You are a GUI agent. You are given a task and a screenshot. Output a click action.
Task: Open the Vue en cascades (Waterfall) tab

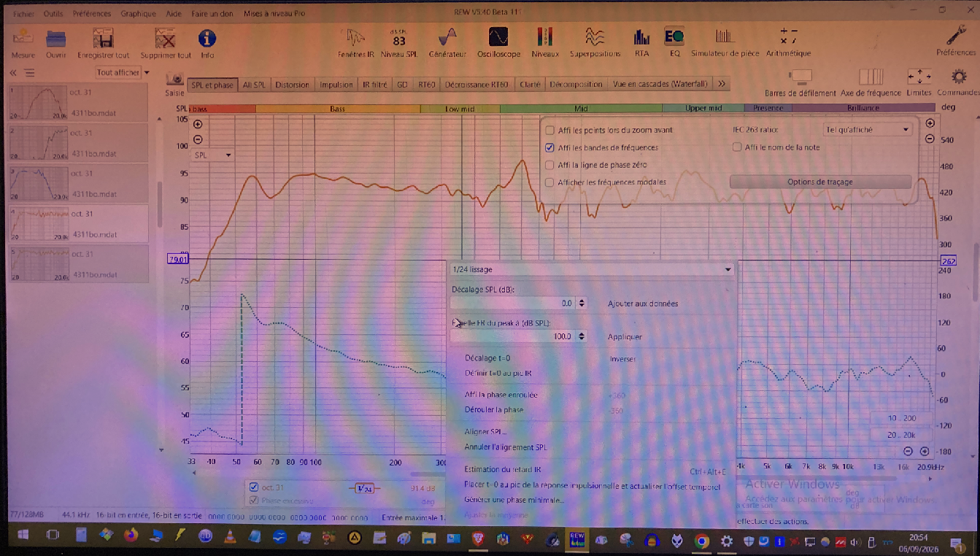[x=660, y=85]
